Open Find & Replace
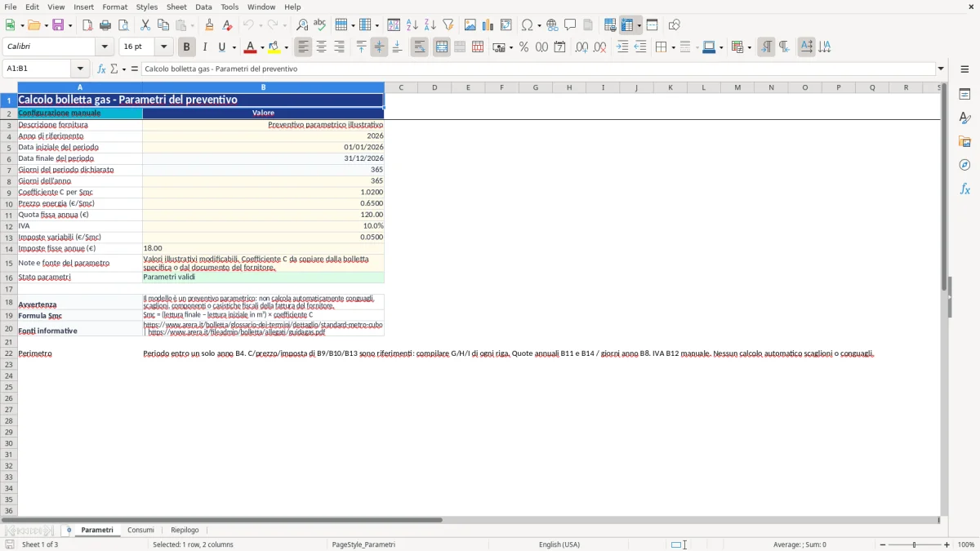 coord(302,25)
